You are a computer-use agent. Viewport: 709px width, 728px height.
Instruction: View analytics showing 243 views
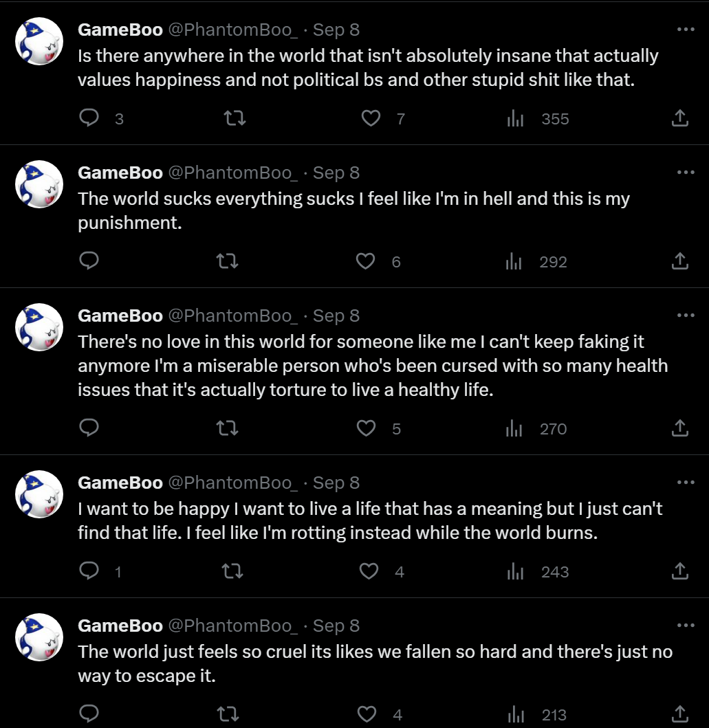click(x=538, y=571)
